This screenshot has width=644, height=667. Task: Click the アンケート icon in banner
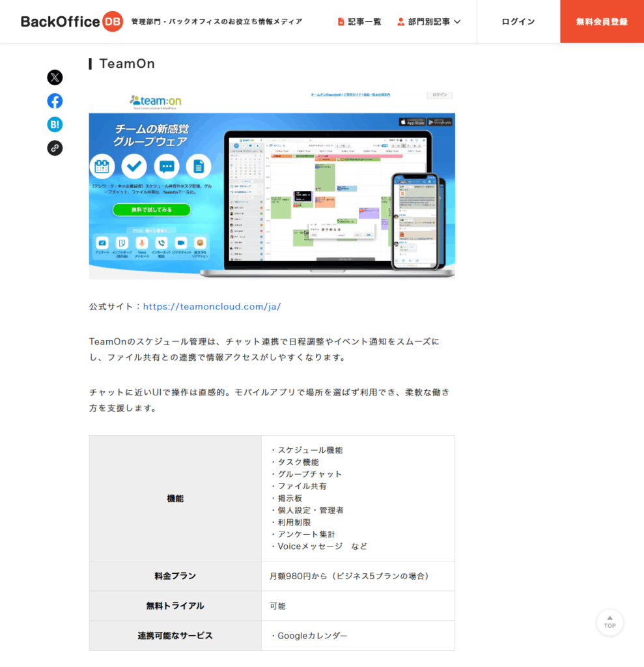(102, 243)
